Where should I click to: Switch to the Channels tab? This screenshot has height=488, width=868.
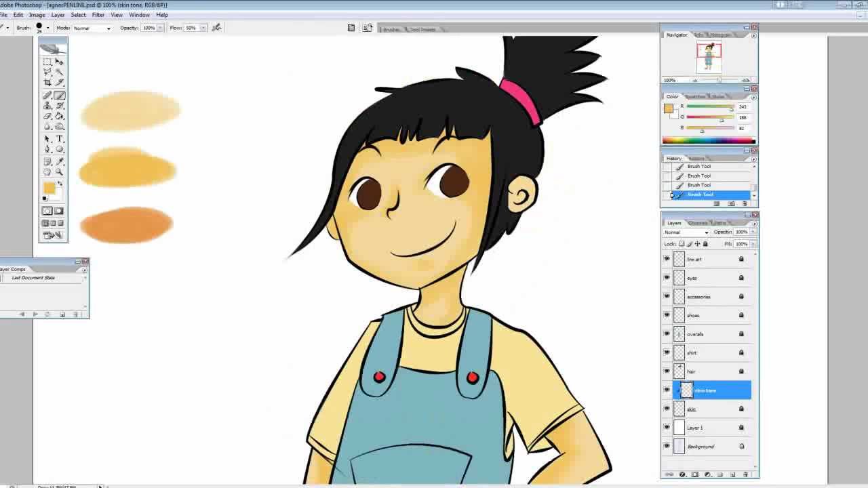(x=698, y=223)
